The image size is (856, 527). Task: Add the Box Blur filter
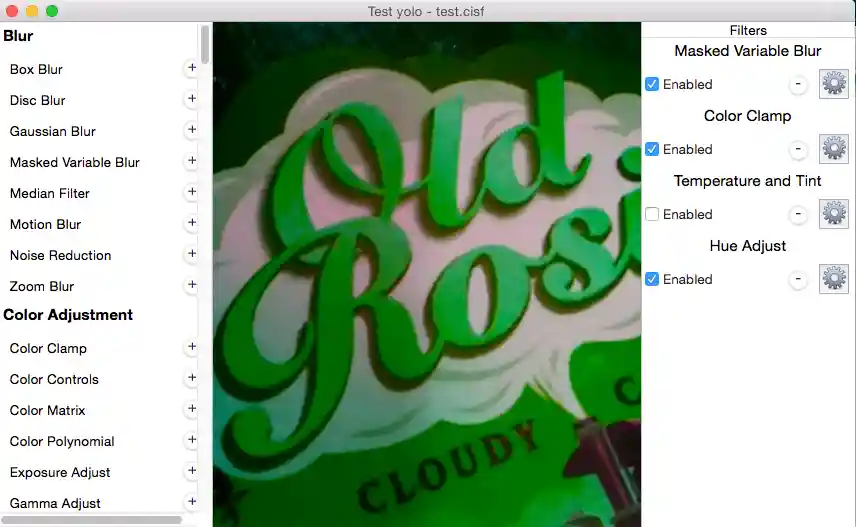click(x=192, y=68)
